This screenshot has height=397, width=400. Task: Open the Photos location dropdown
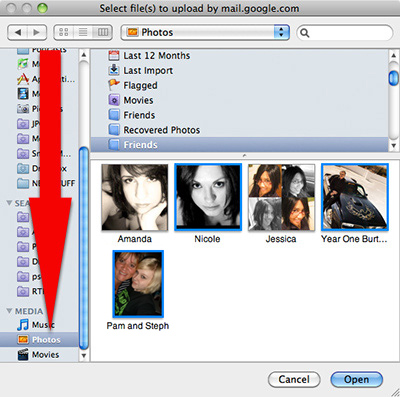point(205,32)
